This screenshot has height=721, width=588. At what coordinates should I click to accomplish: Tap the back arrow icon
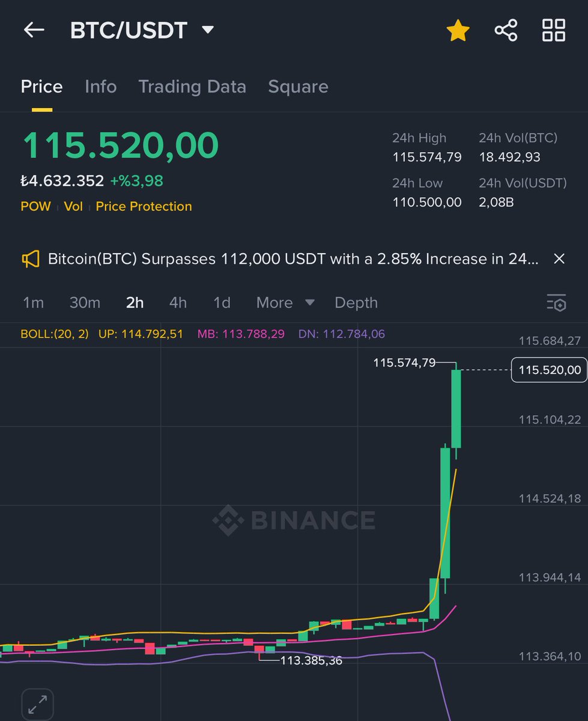point(34,30)
